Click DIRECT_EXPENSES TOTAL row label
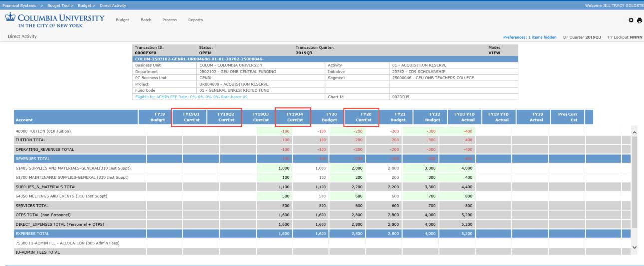Viewport: 644px width, 266px height. point(60,224)
